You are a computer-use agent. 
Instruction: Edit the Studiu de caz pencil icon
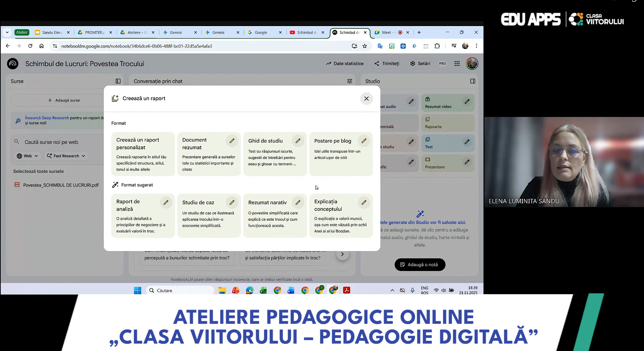[x=232, y=202]
